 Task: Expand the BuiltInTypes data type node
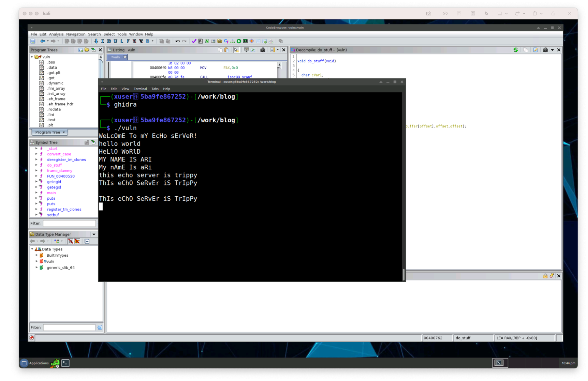click(x=37, y=255)
